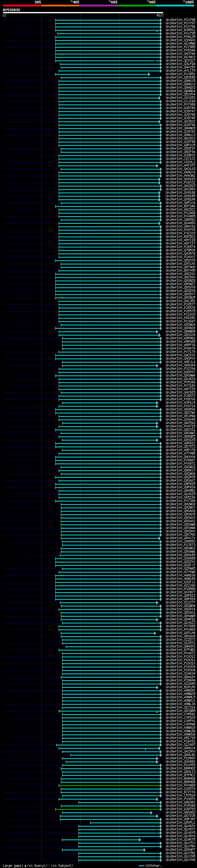Screen dimensions: 197x868
Task: Select hit label UniRef100_B7ZYT6
Action: pyautogui.click(x=180, y=792)
